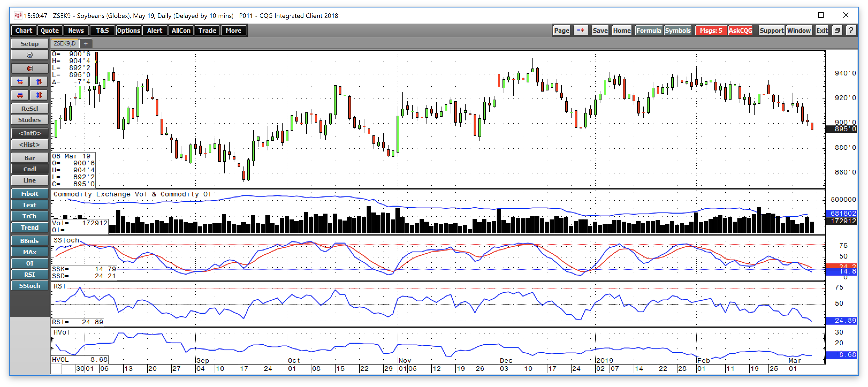Click the red-blue horizontal arrows icon

point(20,81)
